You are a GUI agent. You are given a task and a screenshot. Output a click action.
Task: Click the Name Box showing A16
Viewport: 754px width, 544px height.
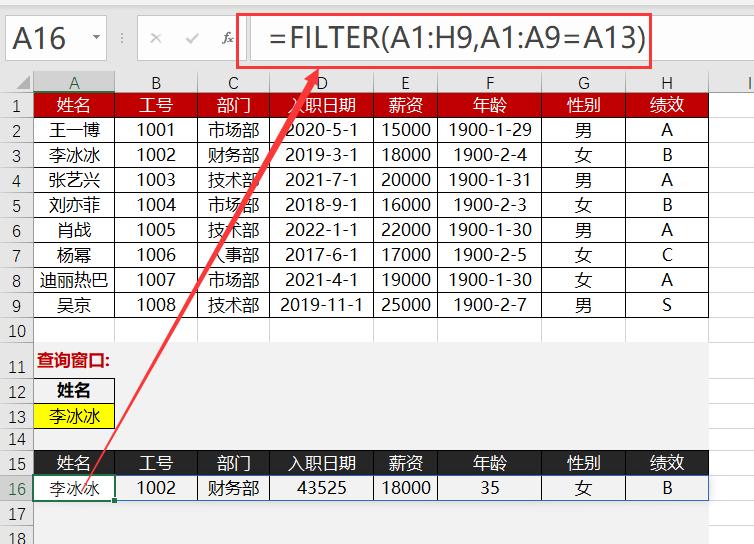56,38
